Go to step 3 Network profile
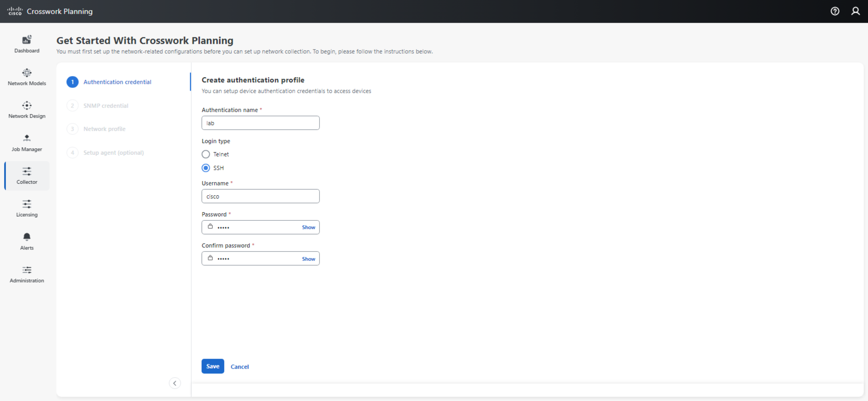This screenshot has height=401, width=868. [96, 129]
